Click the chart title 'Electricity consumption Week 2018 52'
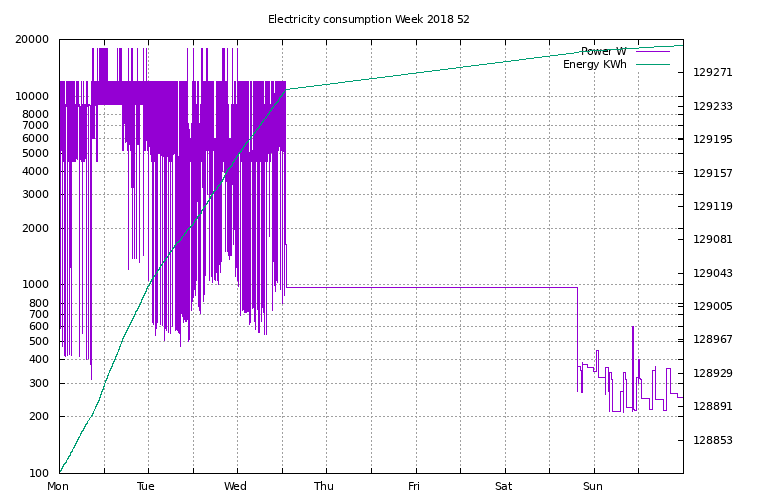 (x=368, y=20)
